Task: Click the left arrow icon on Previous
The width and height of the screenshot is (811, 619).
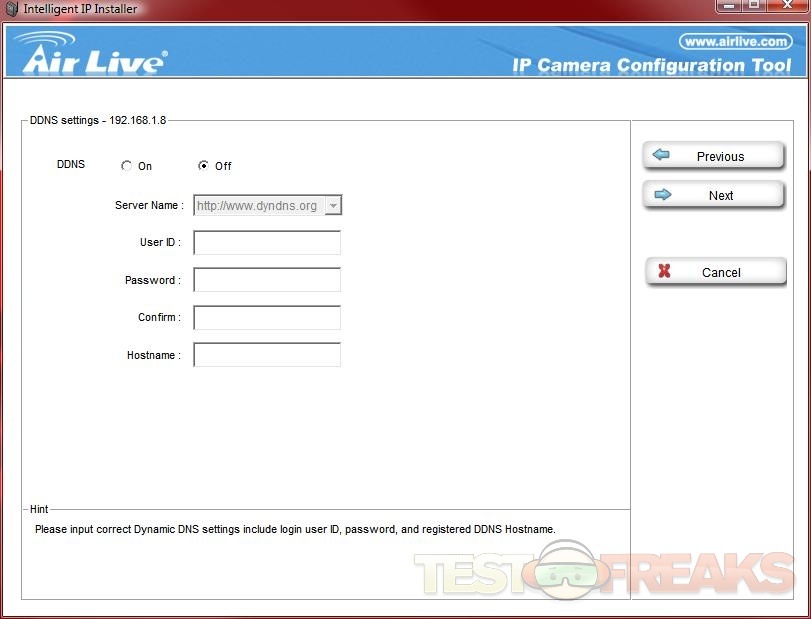Action: pos(661,156)
